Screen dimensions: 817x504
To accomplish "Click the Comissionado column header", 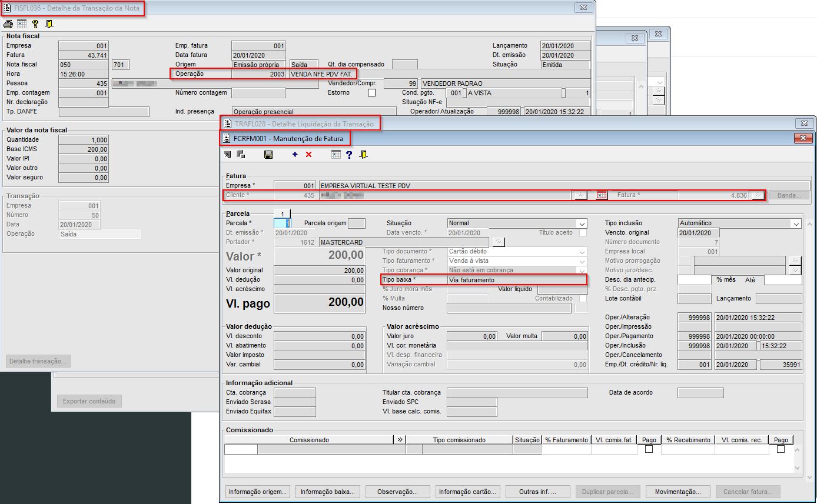I will pyautogui.click(x=309, y=440).
